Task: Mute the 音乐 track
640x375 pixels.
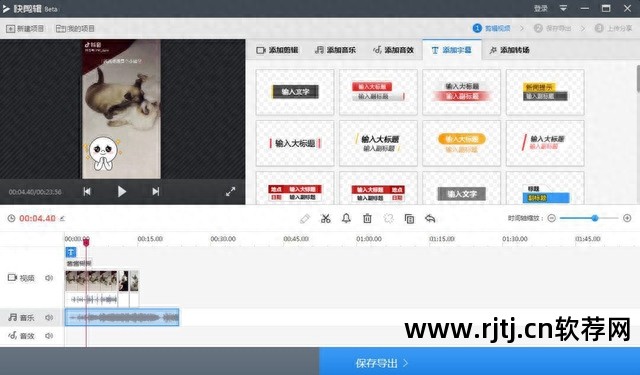Action: pyautogui.click(x=49, y=317)
